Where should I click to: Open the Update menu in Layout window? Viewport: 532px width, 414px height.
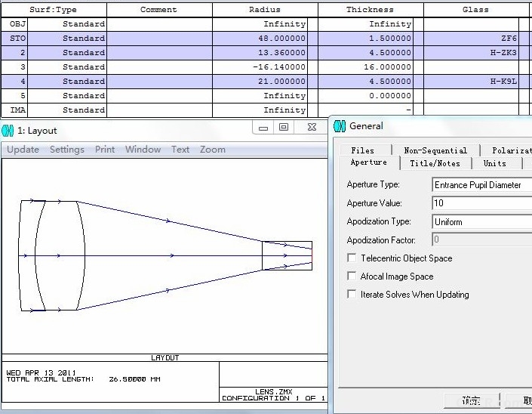coord(23,150)
